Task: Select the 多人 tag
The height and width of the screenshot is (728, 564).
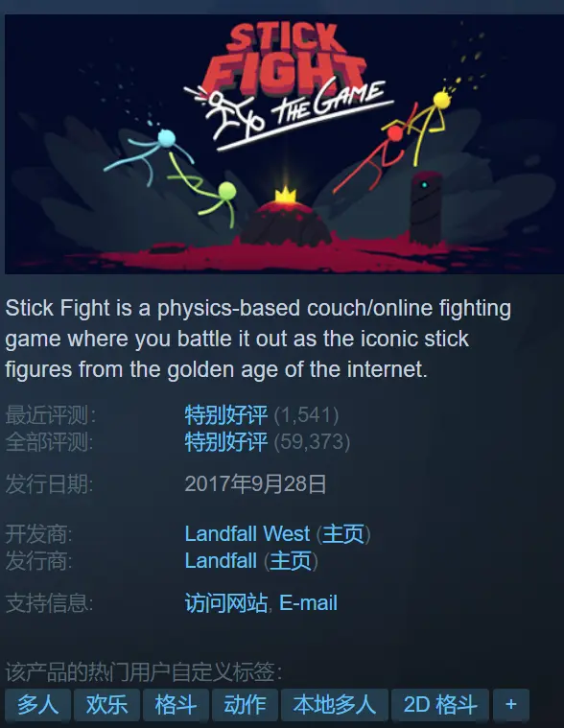Action: (x=38, y=705)
